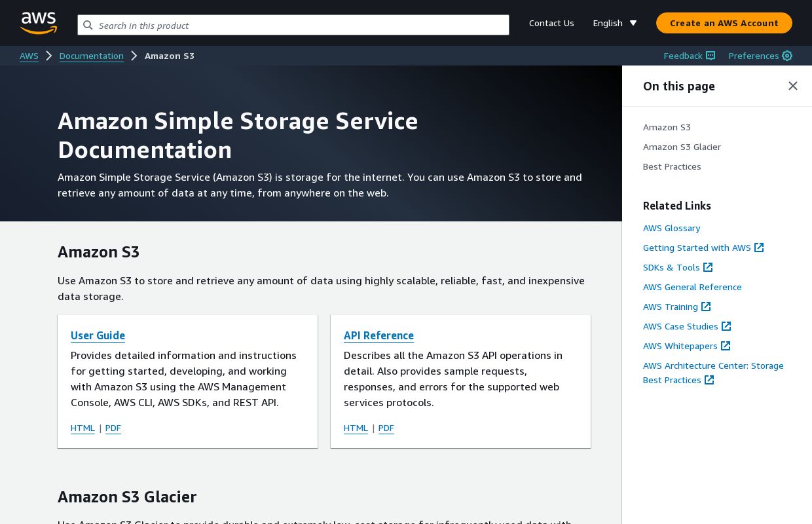Click external link icon beside Getting Started with AWS
This screenshot has height=524, width=812.
[759, 248]
